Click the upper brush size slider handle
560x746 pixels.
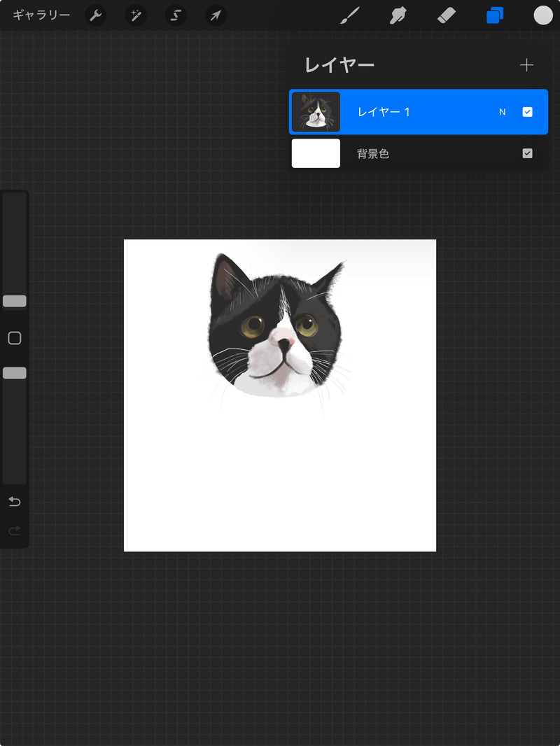pyautogui.click(x=15, y=301)
